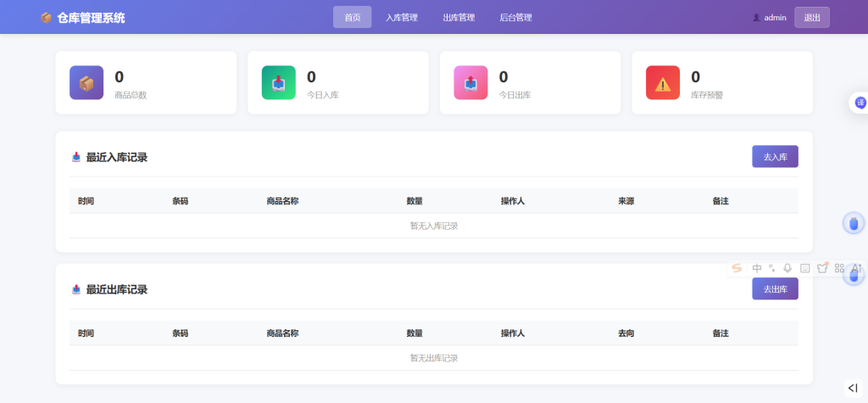The image size is (868, 403).
Task: Click the 仓库管理系统 title link
Action: tap(91, 18)
